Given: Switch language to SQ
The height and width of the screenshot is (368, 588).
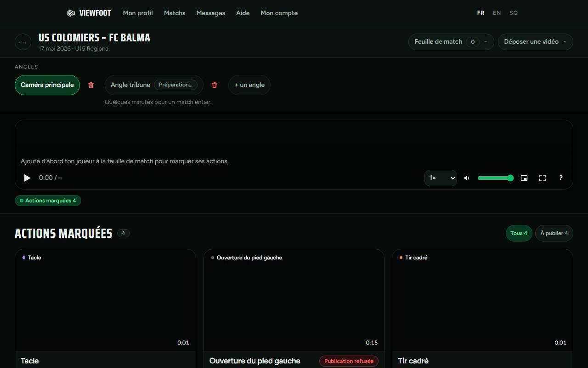Looking at the screenshot, I should click(x=514, y=13).
